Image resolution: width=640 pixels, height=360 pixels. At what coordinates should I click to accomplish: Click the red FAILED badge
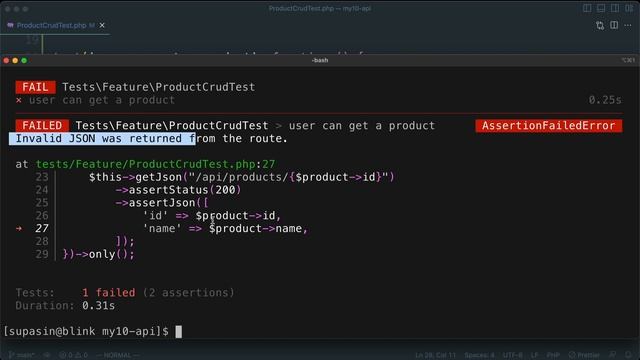coord(42,125)
